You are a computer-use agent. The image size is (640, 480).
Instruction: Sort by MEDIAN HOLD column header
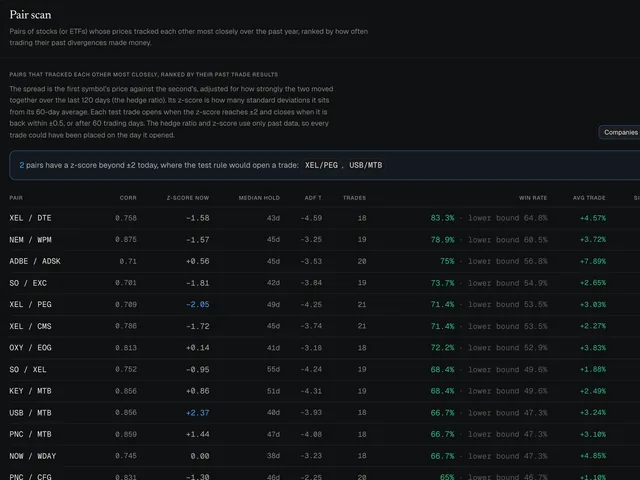coord(259,198)
